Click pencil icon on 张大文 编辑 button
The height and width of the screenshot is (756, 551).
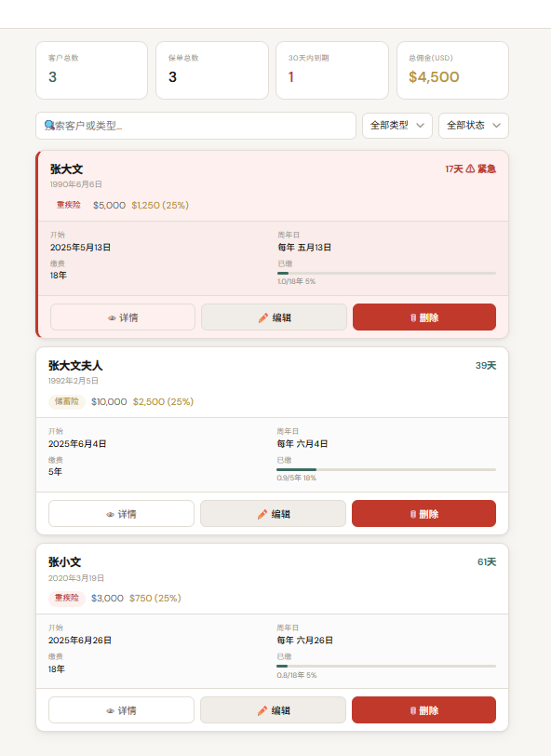(262, 317)
